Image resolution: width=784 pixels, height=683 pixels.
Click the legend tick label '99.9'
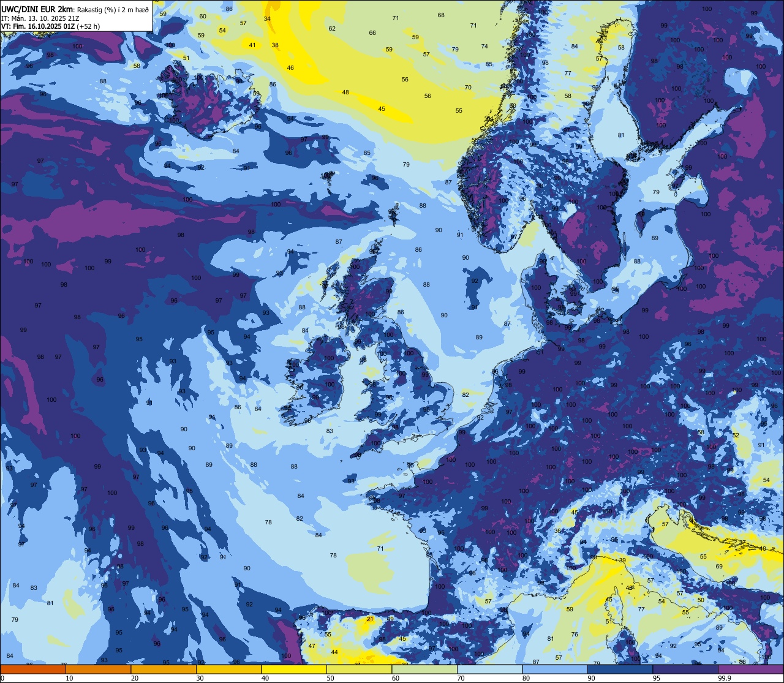click(x=725, y=678)
